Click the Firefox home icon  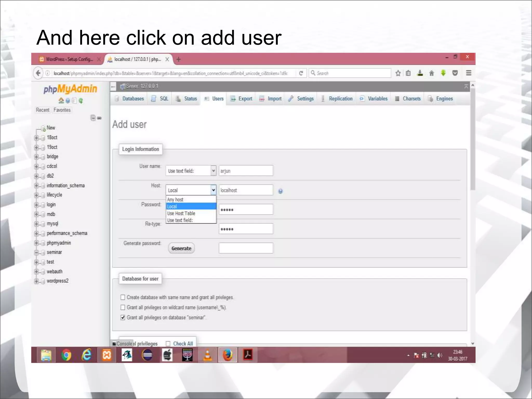pos(431,73)
